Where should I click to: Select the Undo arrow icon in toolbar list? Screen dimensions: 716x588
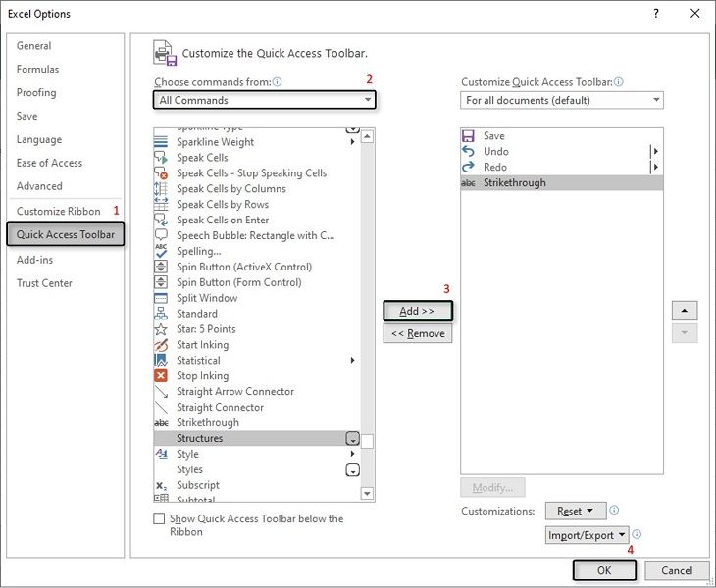(468, 151)
